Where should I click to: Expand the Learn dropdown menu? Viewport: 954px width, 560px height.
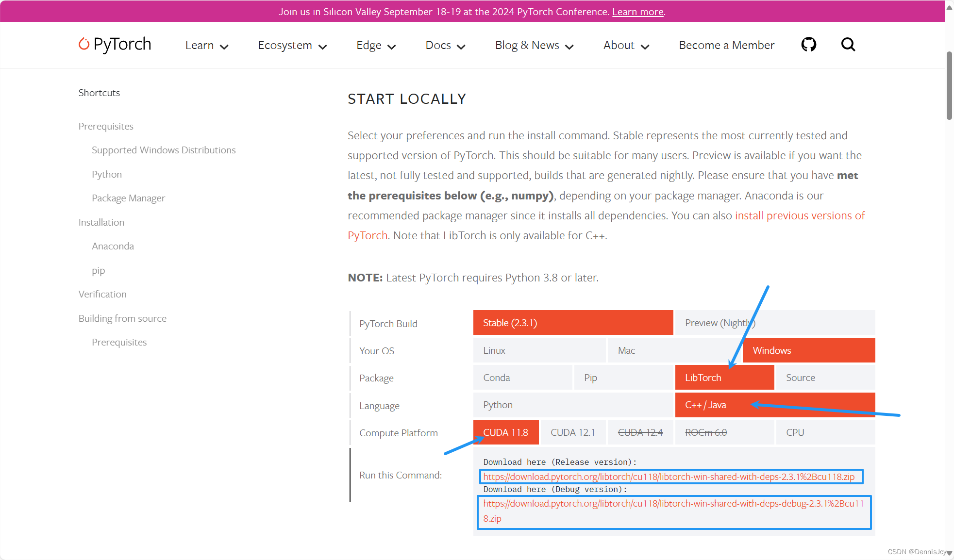point(206,45)
